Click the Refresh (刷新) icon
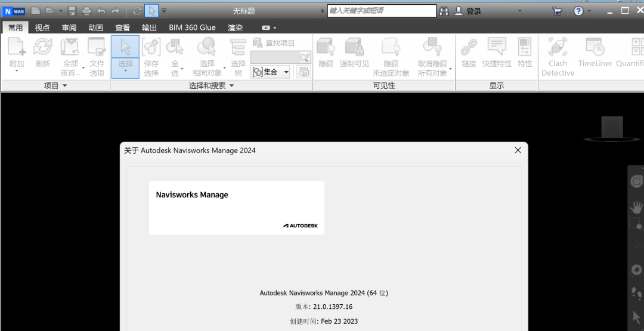644x331 pixels. pyautogui.click(x=43, y=48)
